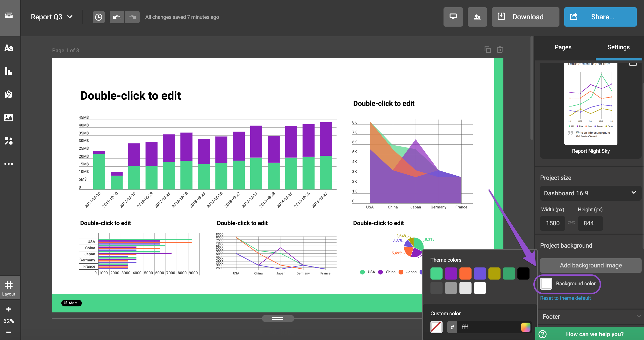644x340 pixels.
Task: Open the Maps panel icon
Action: tap(9, 94)
